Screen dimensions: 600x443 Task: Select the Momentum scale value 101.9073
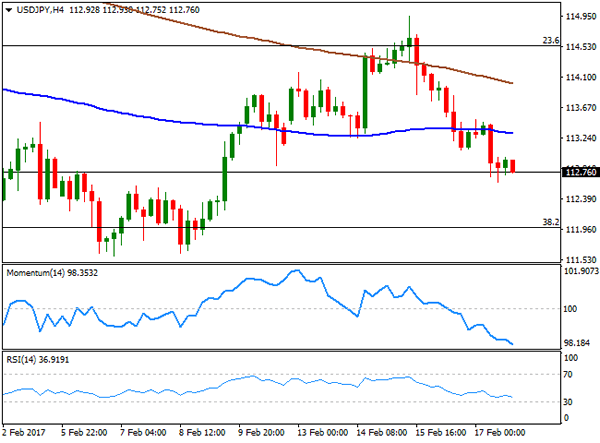(x=581, y=271)
